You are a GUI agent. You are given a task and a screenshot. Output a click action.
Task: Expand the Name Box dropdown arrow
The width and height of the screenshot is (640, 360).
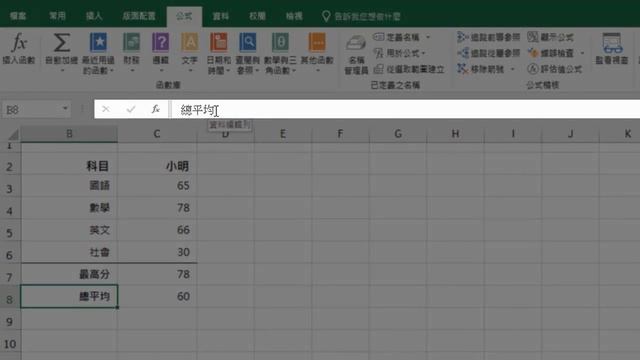(x=65, y=109)
